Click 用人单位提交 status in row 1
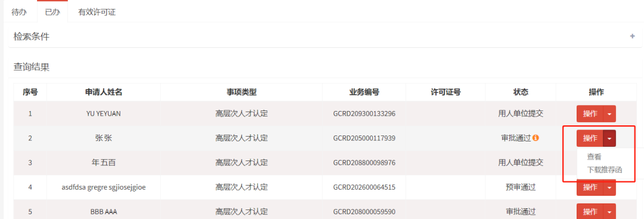644x219 pixels. (x=521, y=114)
